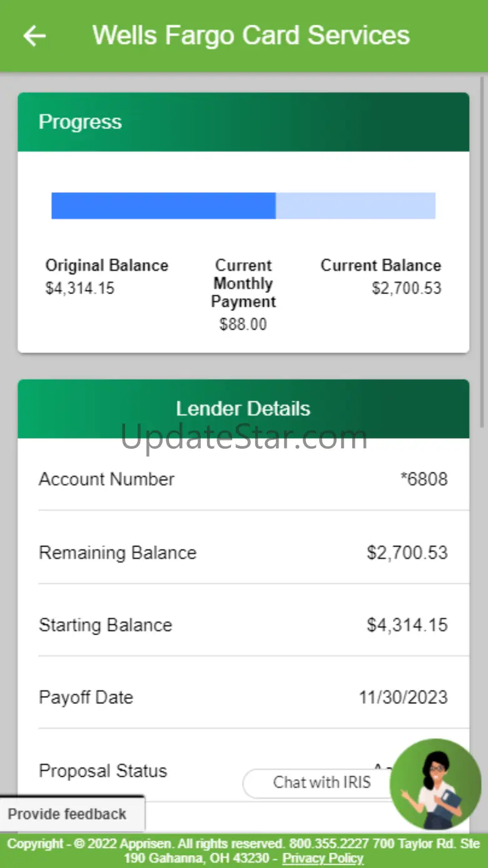Select the Lender Details header

coord(243,409)
